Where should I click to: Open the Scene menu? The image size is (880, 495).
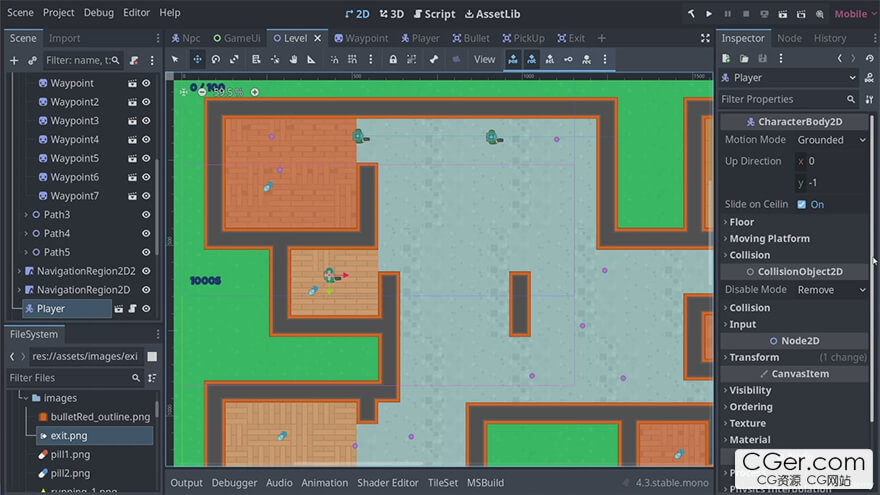coord(20,12)
